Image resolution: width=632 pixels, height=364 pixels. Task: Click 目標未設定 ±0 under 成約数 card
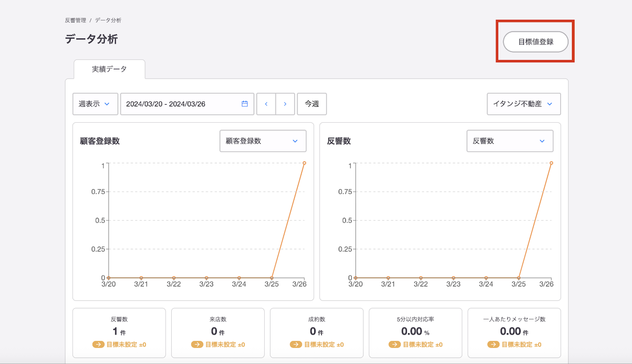click(x=324, y=345)
